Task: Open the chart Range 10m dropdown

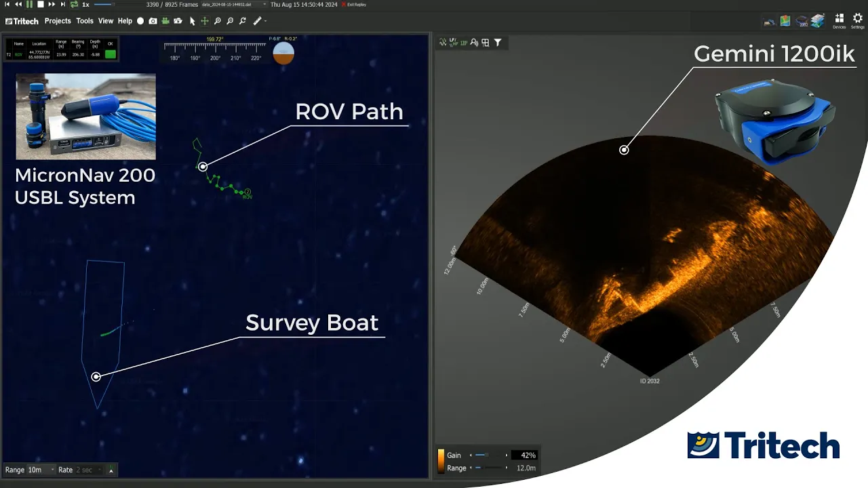Action: pos(41,470)
